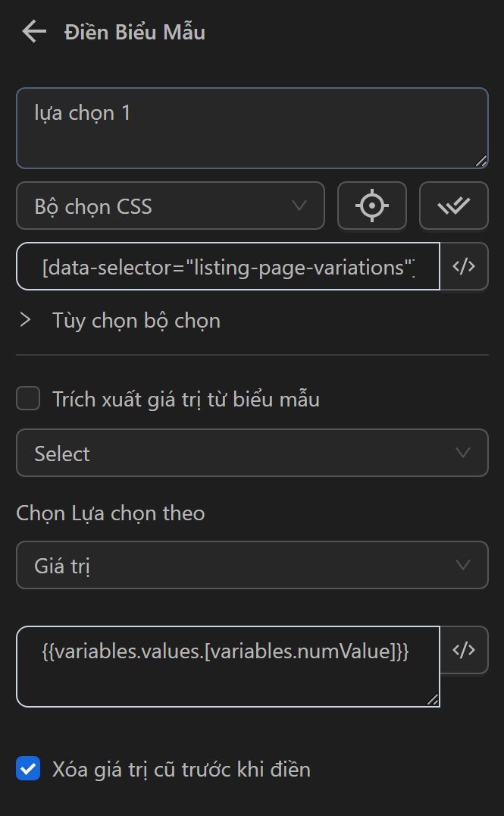This screenshot has height=816, width=504.
Task: Open the "Select" form type dropdown
Action: [x=252, y=454]
